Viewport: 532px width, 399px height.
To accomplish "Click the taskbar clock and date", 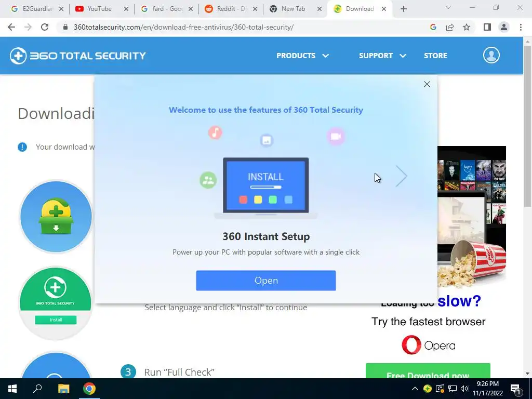I will tap(487, 389).
